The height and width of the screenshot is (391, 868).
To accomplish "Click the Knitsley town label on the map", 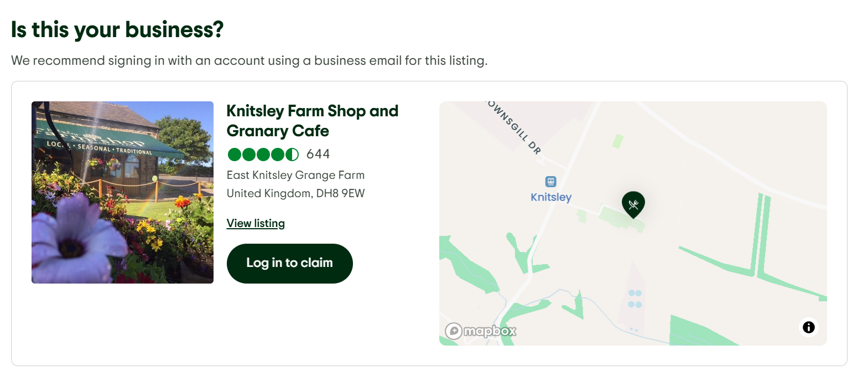I will (550, 197).
